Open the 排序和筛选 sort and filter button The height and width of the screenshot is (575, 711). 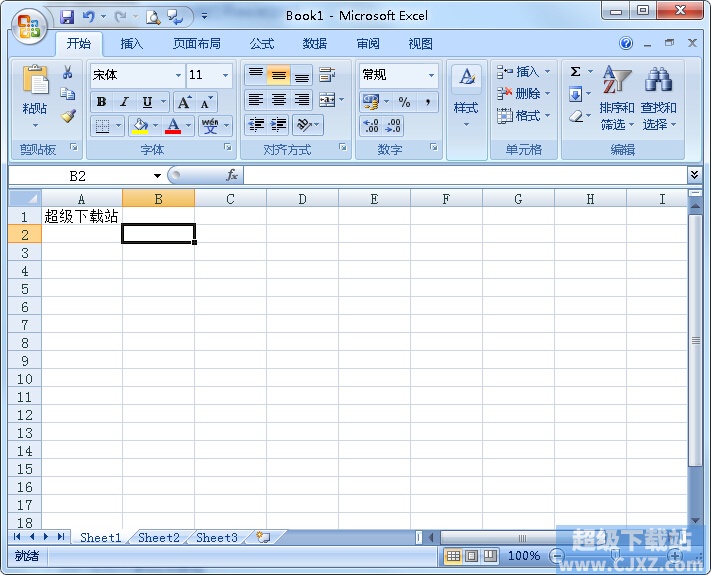click(x=616, y=100)
